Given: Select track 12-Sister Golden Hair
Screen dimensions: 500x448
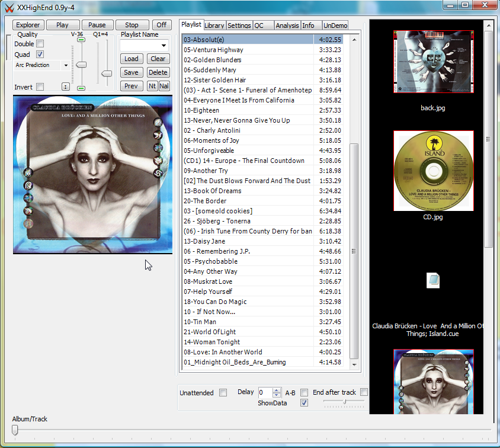Looking at the screenshot, I should pyautogui.click(x=264, y=80).
